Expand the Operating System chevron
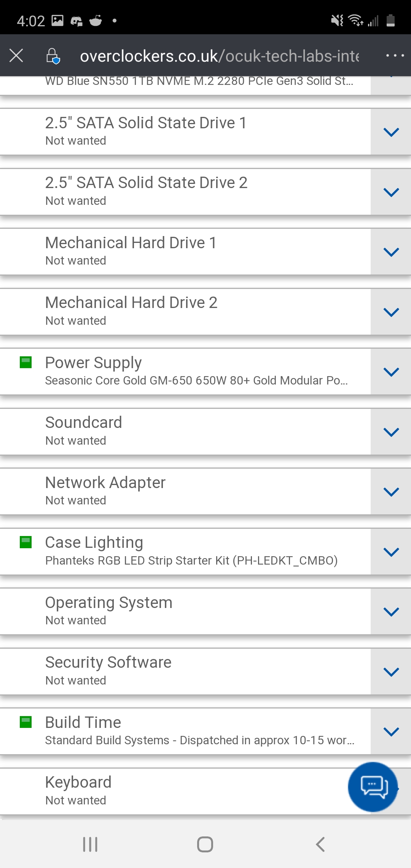Image resolution: width=411 pixels, height=868 pixels. [391, 611]
